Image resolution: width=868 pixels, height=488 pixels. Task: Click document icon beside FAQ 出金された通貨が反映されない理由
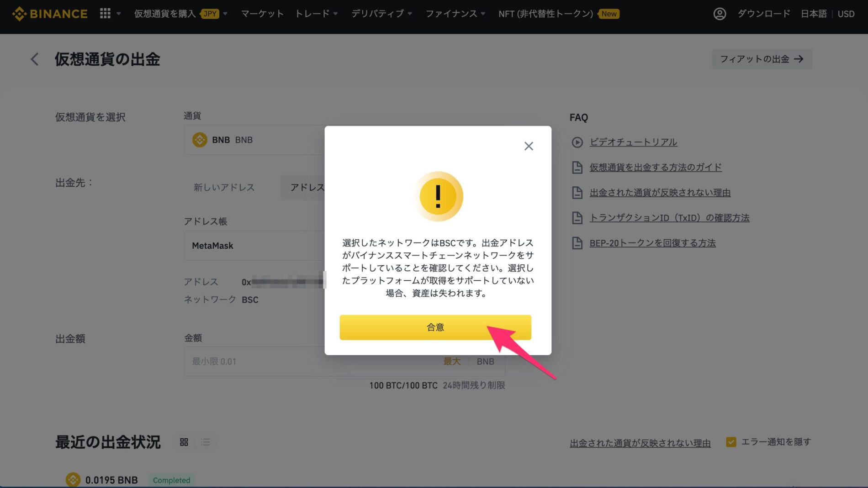coord(577,193)
